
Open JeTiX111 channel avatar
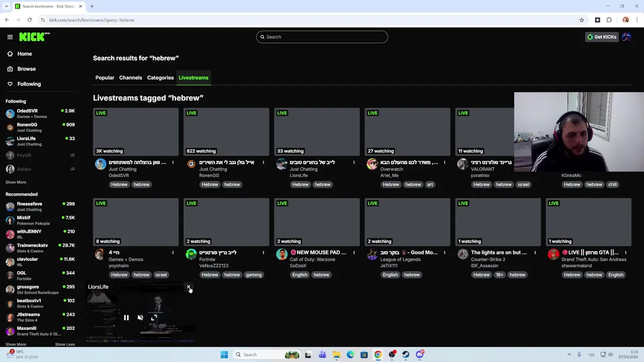coord(372,254)
